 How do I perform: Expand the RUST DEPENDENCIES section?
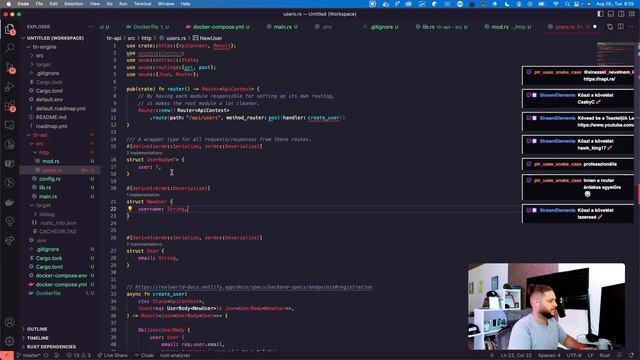tap(51, 347)
